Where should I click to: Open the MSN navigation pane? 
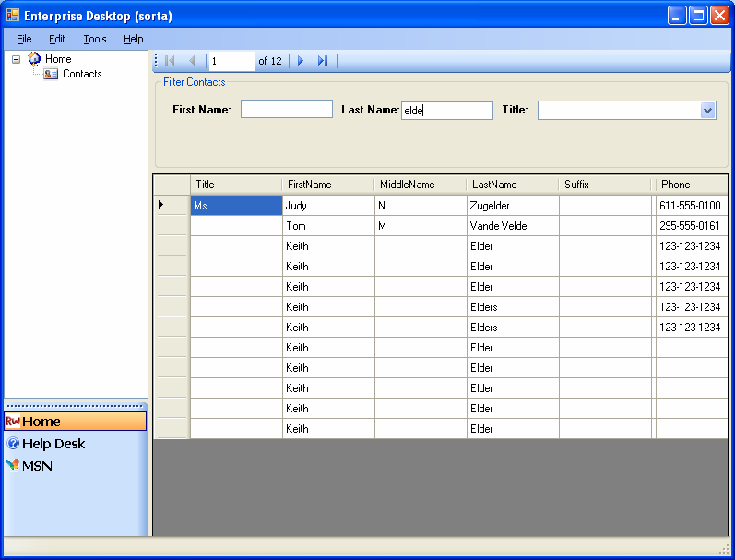tap(37, 466)
